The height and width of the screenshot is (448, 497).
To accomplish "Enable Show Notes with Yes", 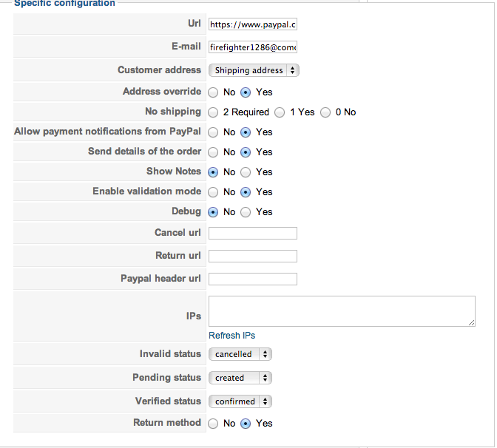I will [246, 172].
